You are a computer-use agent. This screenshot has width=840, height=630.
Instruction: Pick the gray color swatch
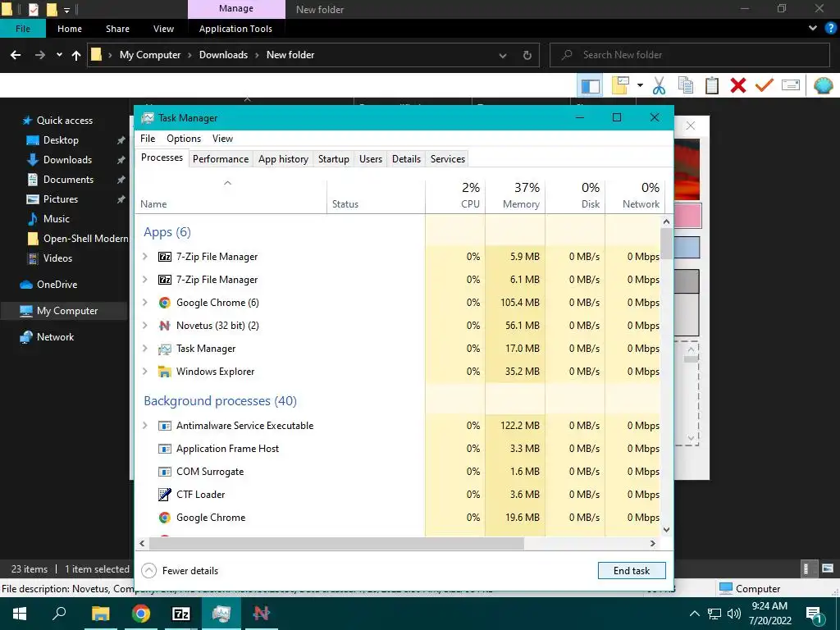(687, 281)
